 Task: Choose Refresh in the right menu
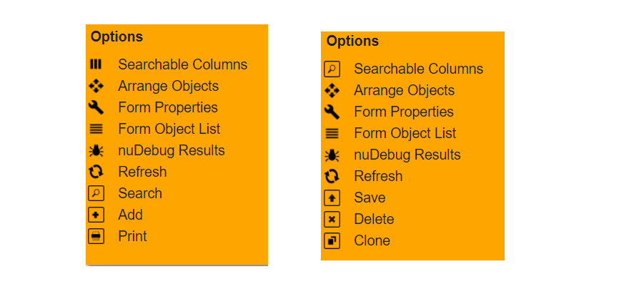(378, 176)
